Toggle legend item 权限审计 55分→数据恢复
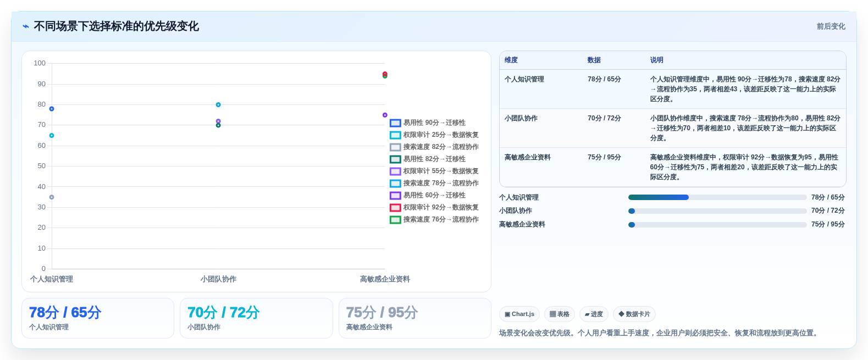 point(434,171)
